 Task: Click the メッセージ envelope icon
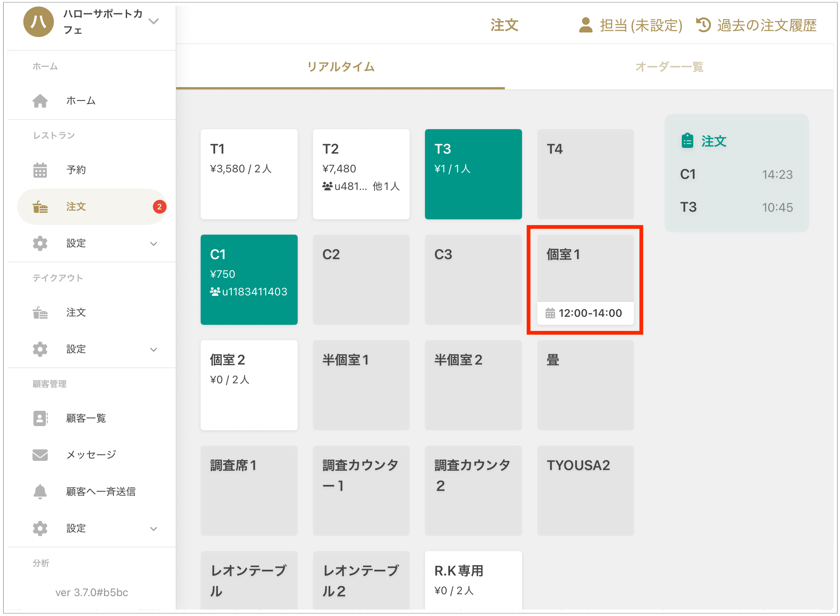[x=40, y=455]
